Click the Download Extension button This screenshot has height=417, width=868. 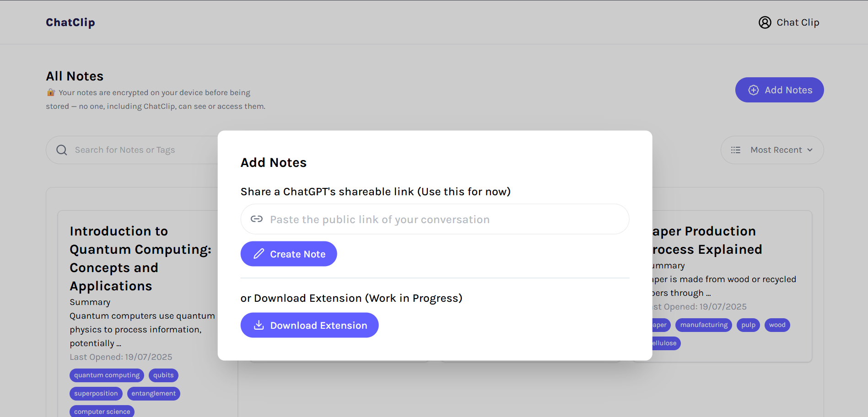pyautogui.click(x=309, y=325)
